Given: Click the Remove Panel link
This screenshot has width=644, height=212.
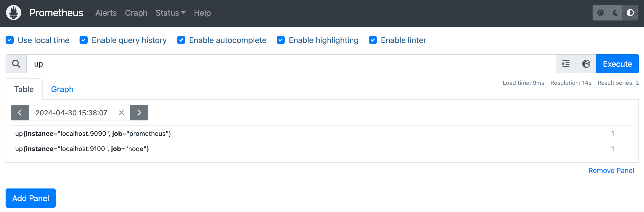Looking at the screenshot, I should point(611,171).
